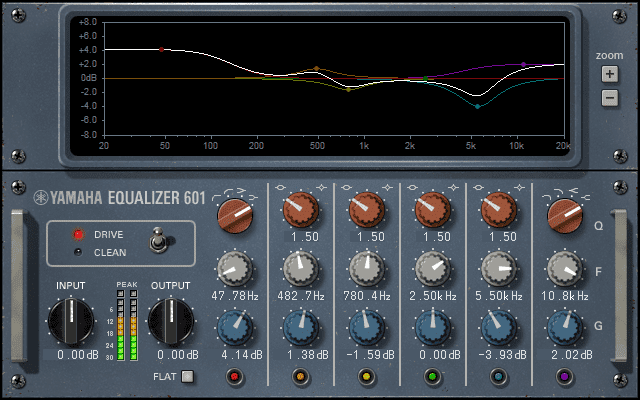Click the blue gain knob above -1.59dB

point(367,328)
